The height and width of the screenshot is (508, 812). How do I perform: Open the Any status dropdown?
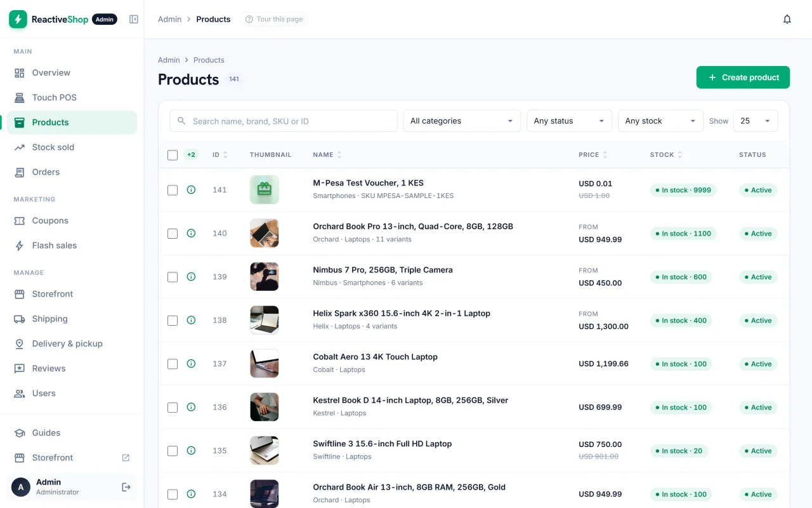(569, 121)
